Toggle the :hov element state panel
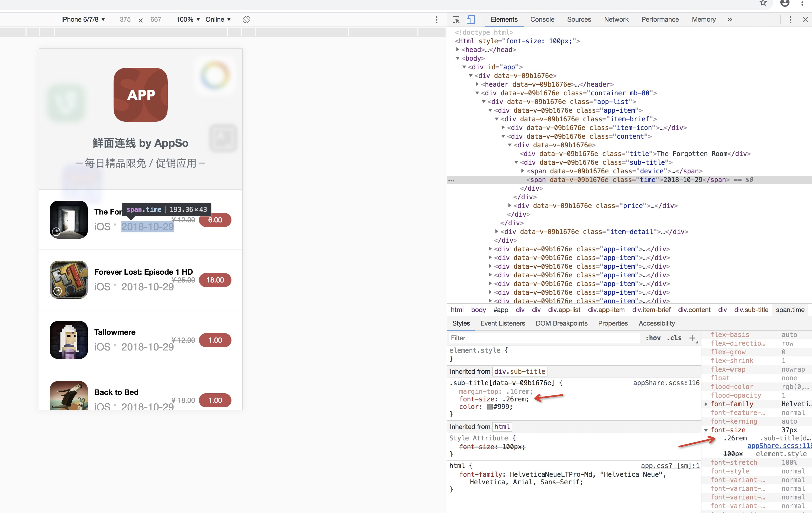Screen dimensions: 812x513 pos(653,338)
